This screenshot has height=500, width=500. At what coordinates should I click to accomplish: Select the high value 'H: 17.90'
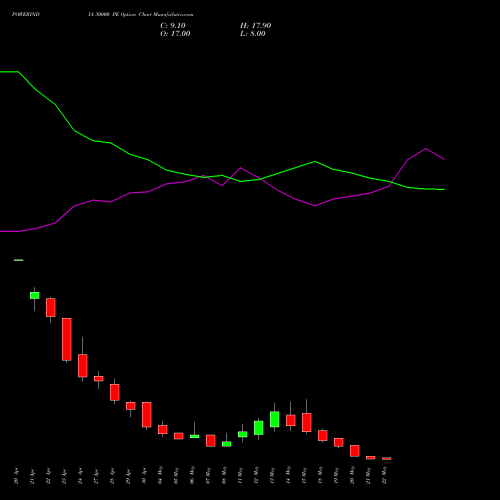(256, 26)
